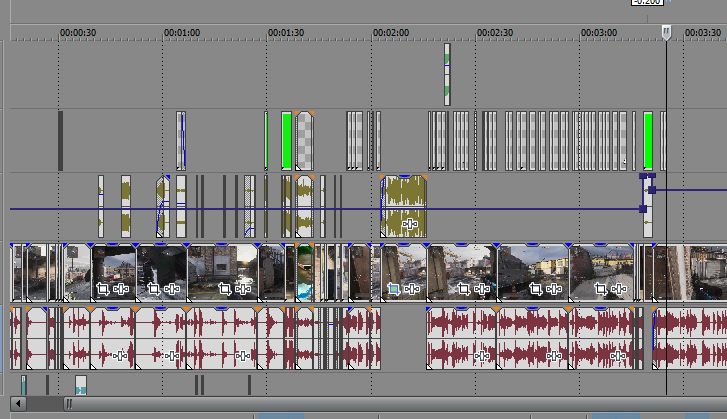Click the 00:02:30 mark on the time ruler

click(495, 33)
